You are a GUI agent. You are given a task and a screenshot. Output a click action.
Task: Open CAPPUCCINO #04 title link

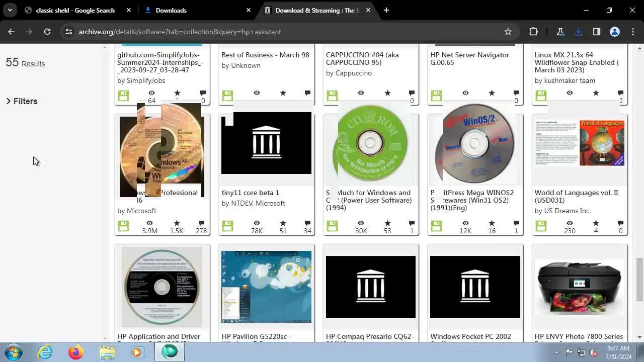click(362, 58)
